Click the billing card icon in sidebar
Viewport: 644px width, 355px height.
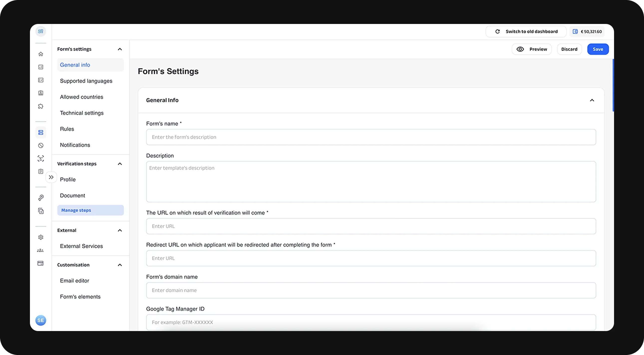(x=40, y=263)
